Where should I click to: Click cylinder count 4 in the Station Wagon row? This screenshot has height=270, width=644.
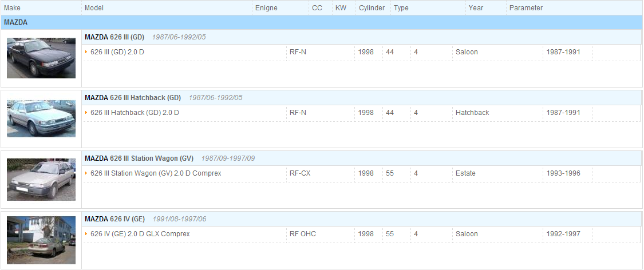[416, 173]
